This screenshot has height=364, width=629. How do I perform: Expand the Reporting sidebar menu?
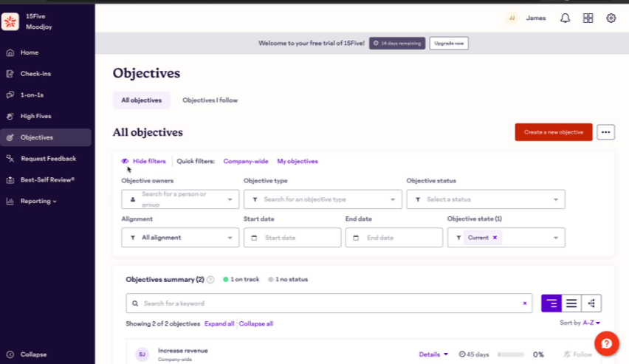click(x=38, y=201)
